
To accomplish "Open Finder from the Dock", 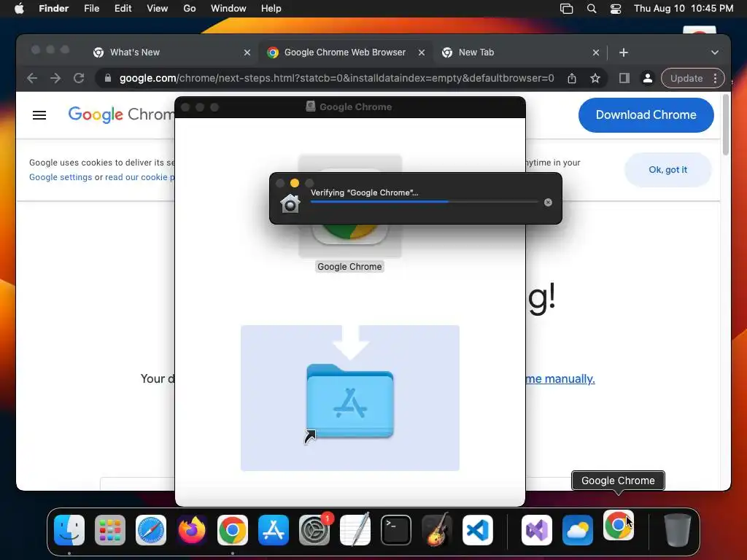I will pos(69,530).
